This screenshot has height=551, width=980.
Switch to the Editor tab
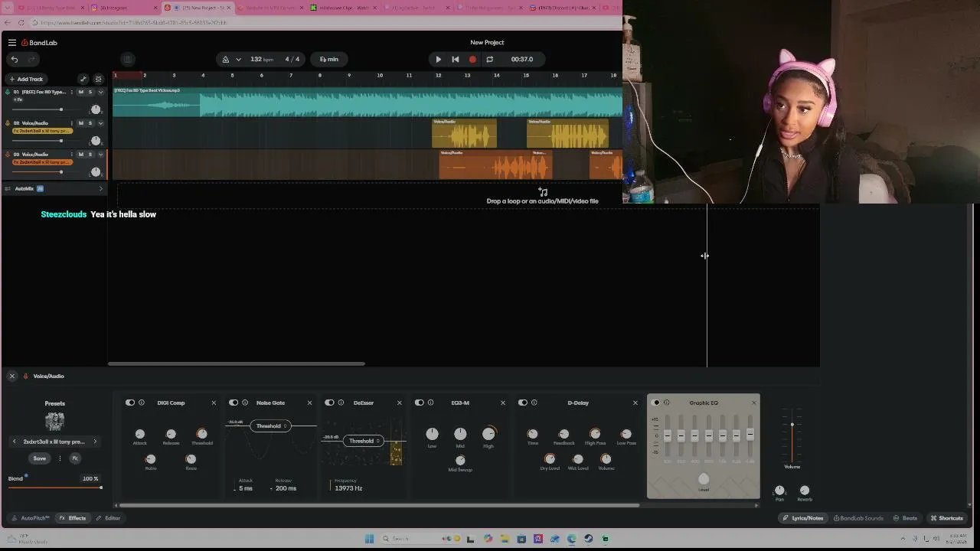(x=109, y=518)
